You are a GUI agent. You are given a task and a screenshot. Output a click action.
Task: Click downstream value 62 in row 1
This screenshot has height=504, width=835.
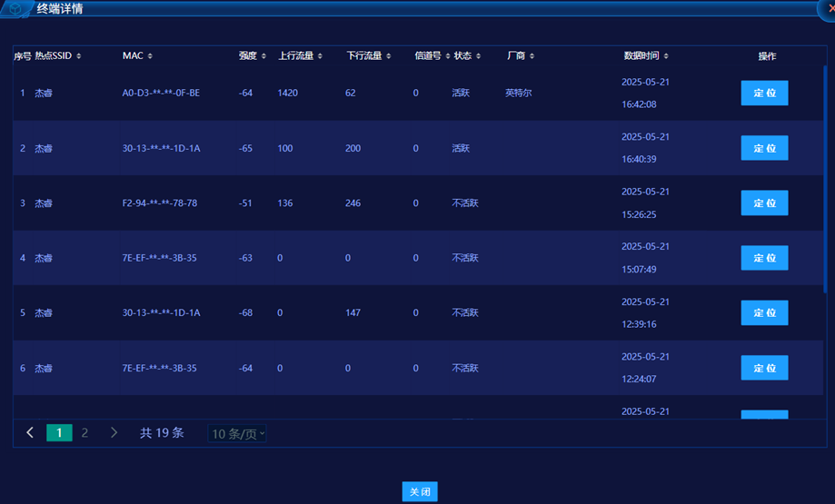pyautogui.click(x=350, y=94)
